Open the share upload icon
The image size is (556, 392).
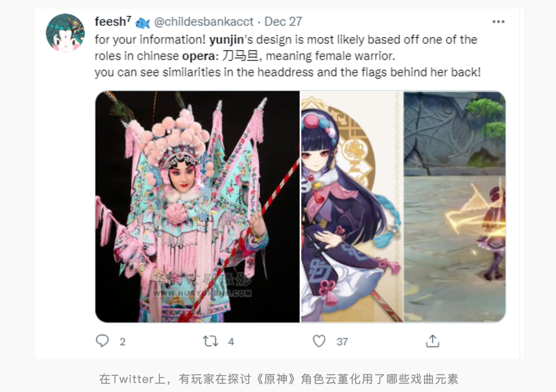(432, 341)
